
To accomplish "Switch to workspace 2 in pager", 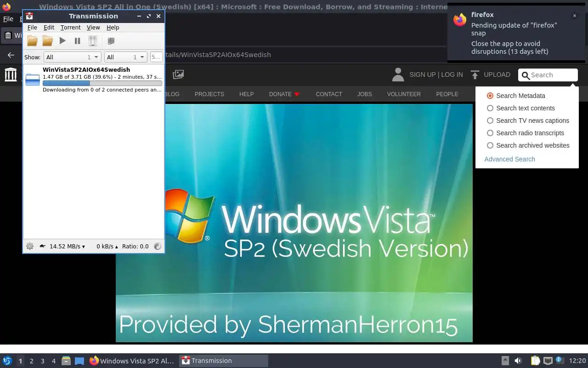I will coord(31,361).
